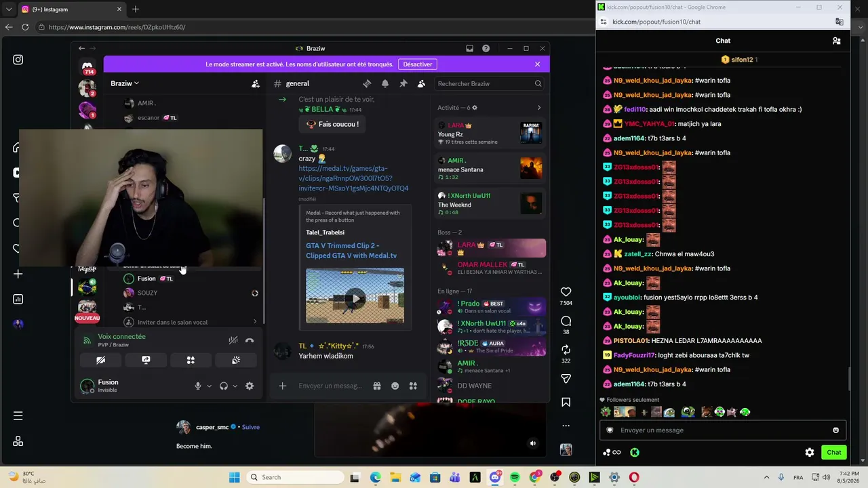Open Discord user settings gear
The height and width of the screenshot is (488, 868).
(250, 386)
